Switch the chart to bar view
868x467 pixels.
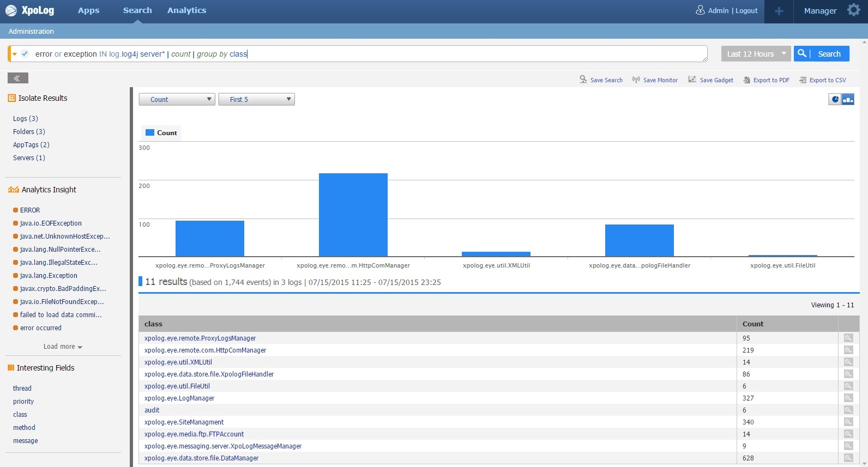[x=848, y=99]
